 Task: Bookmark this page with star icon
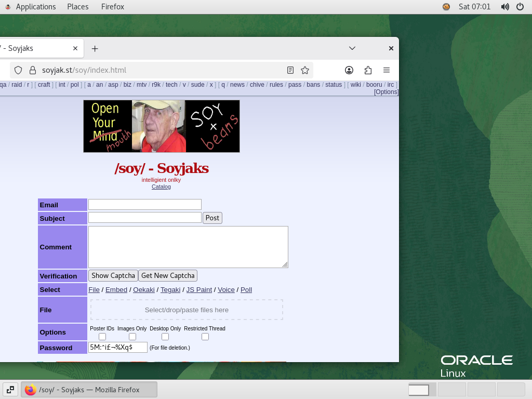click(x=305, y=70)
